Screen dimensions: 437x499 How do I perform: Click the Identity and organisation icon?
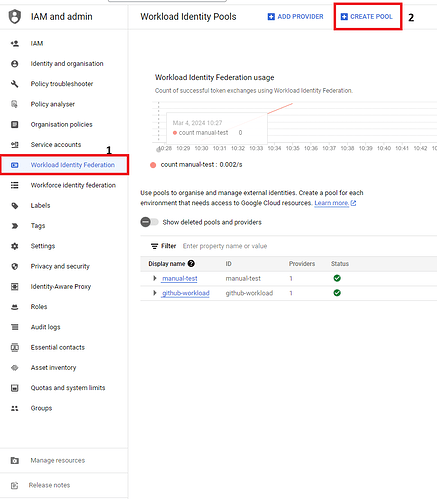(x=15, y=64)
